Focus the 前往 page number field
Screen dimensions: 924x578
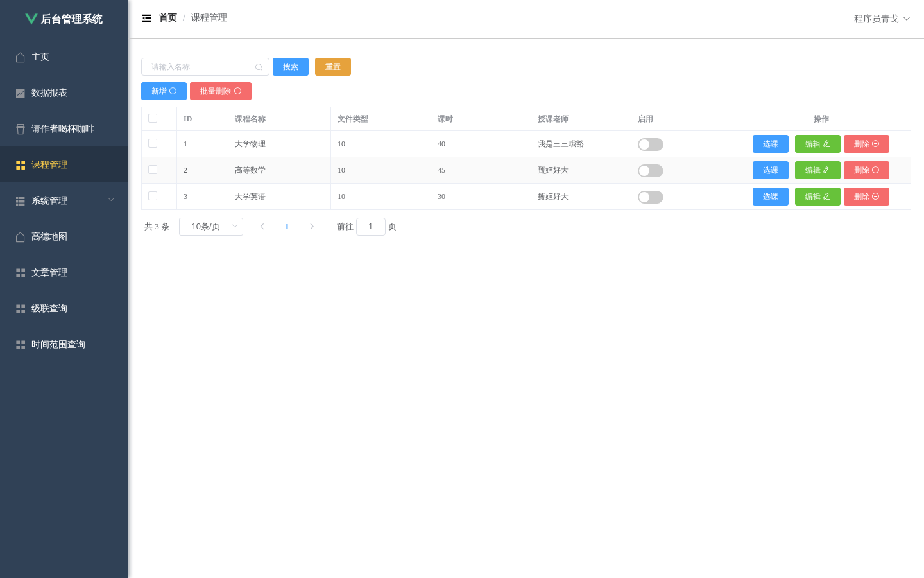point(371,227)
